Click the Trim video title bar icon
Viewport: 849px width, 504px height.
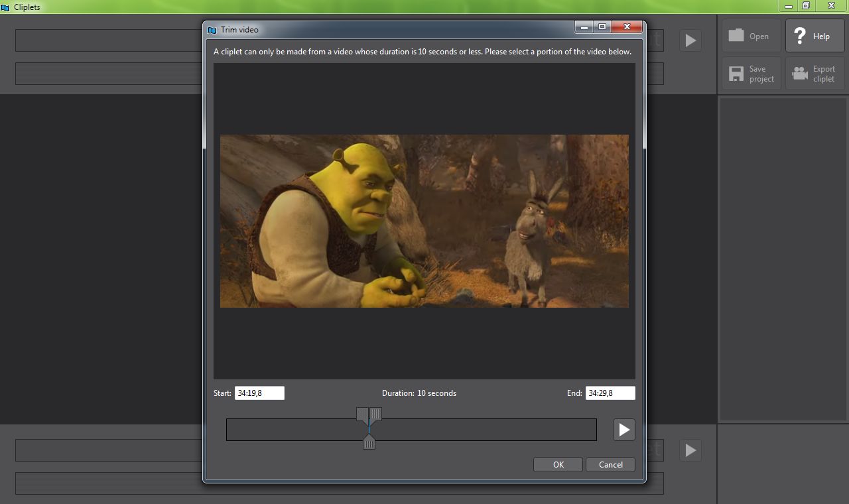pyautogui.click(x=212, y=30)
